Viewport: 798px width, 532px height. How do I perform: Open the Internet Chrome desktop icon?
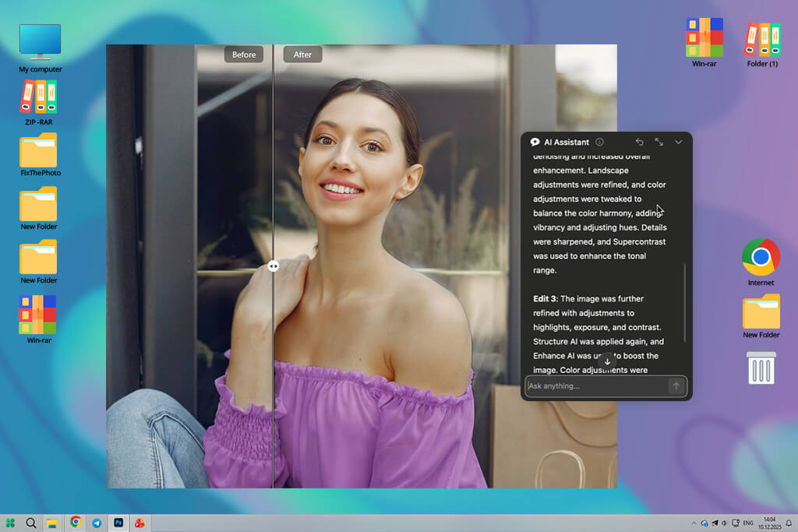[761, 262]
